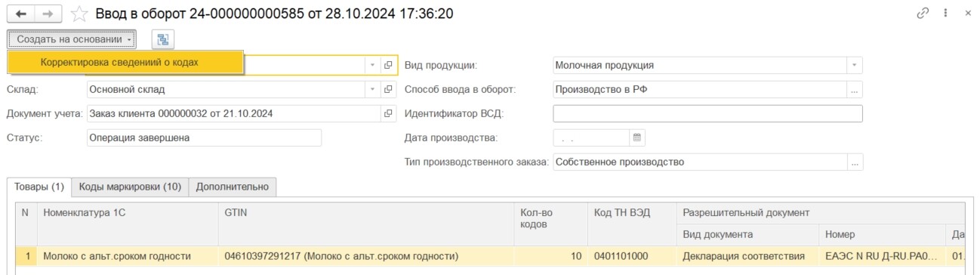Switch to the Товары (1) tab
Viewport: 980px width, 275px height.
tap(39, 187)
